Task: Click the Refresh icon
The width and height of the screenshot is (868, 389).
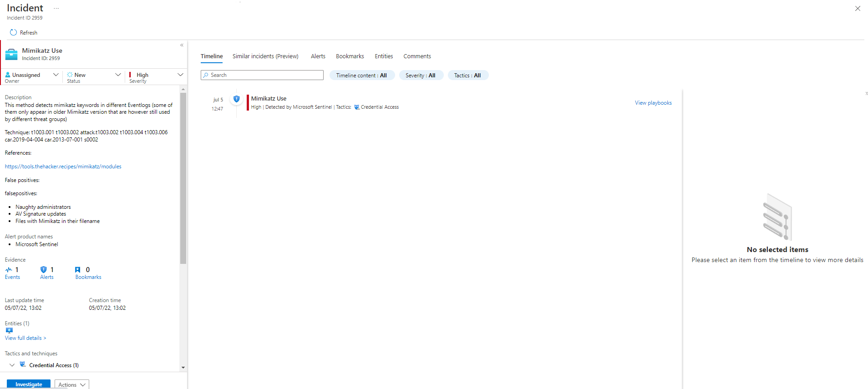Action: coord(13,32)
